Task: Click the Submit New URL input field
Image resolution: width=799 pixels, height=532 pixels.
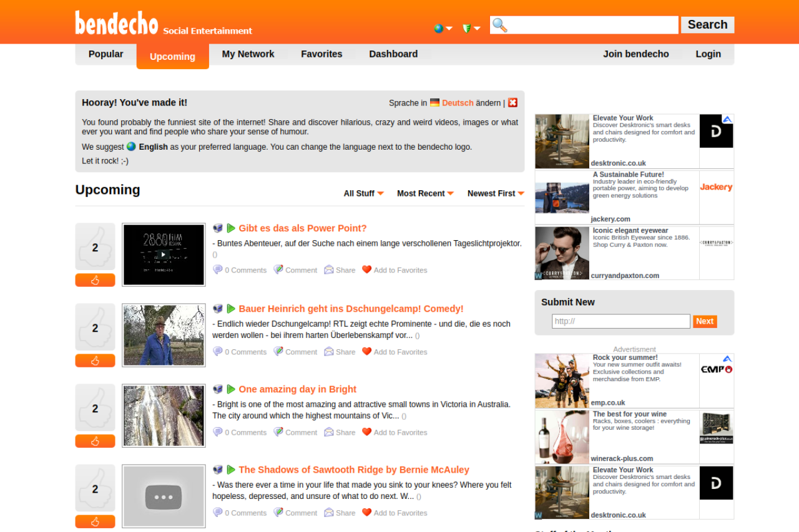Action: coord(621,321)
